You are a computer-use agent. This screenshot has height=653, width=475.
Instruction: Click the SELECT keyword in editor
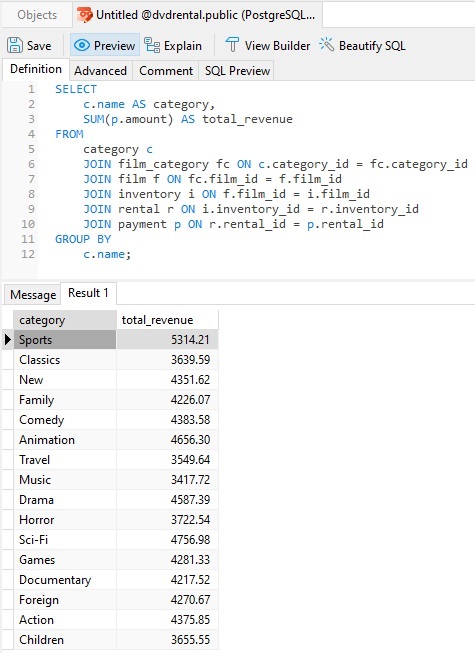76,89
